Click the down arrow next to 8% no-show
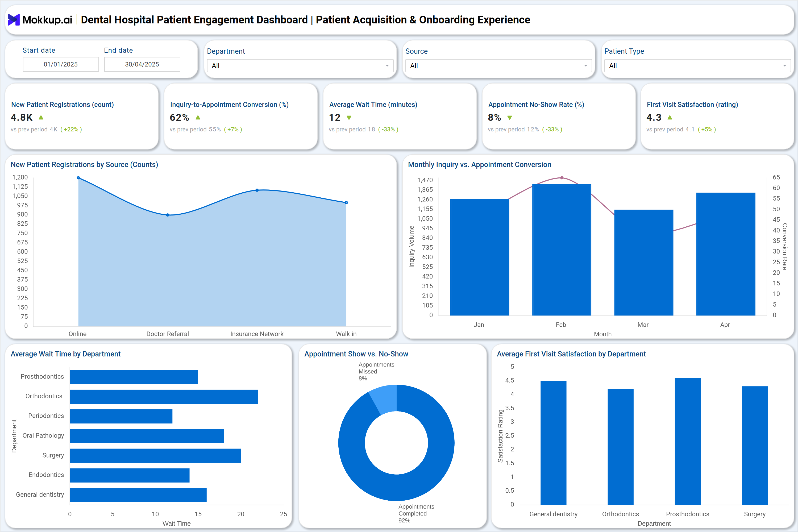This screenshot has height=532, width=798. coord(510,118)
